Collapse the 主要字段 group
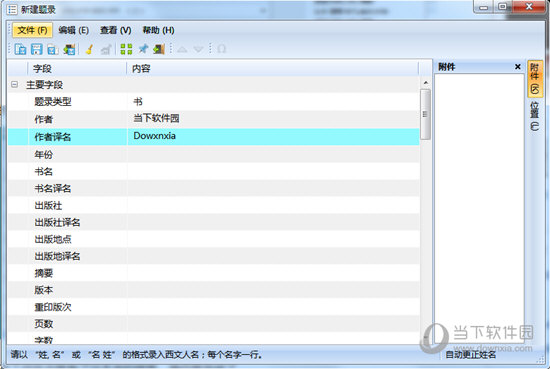The image size is (550, 369). 14,85
